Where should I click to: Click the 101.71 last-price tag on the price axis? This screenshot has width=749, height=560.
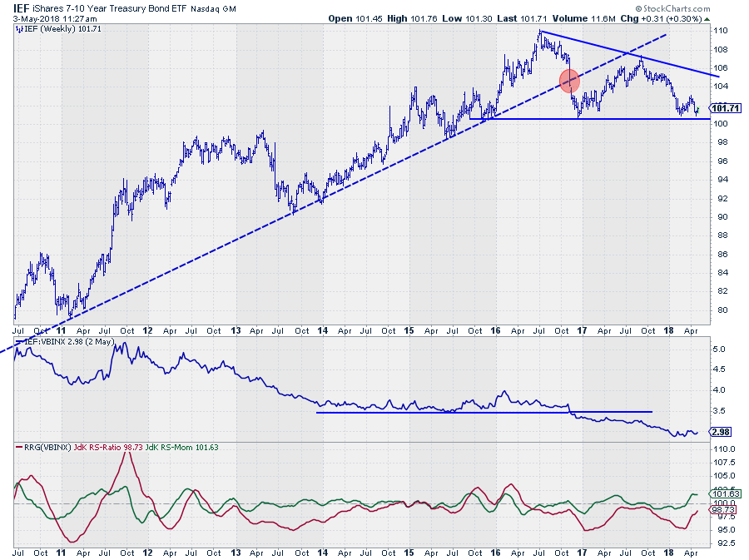(x=726, y=108)
